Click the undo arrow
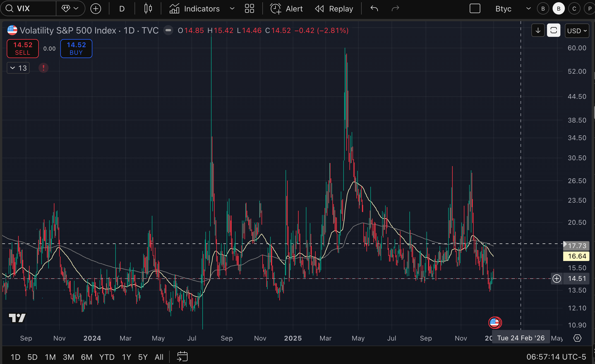The image size is (595, 364). point(374,9)
